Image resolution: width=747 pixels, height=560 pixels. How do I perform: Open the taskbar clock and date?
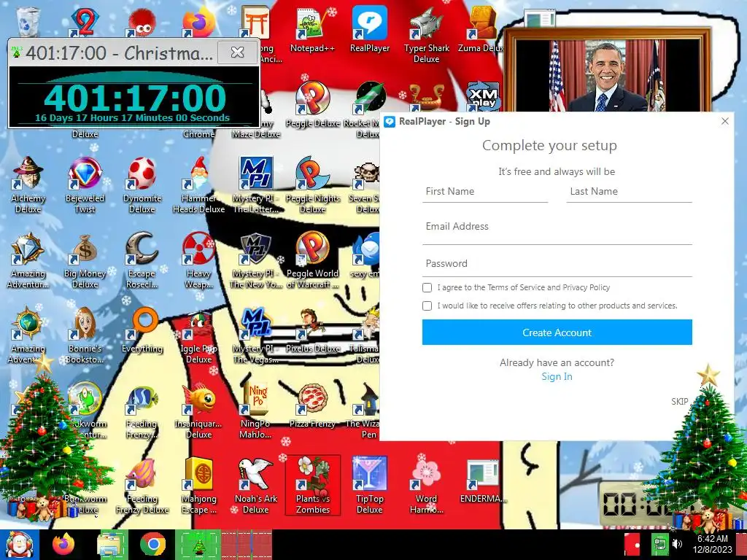pos(712,544)
